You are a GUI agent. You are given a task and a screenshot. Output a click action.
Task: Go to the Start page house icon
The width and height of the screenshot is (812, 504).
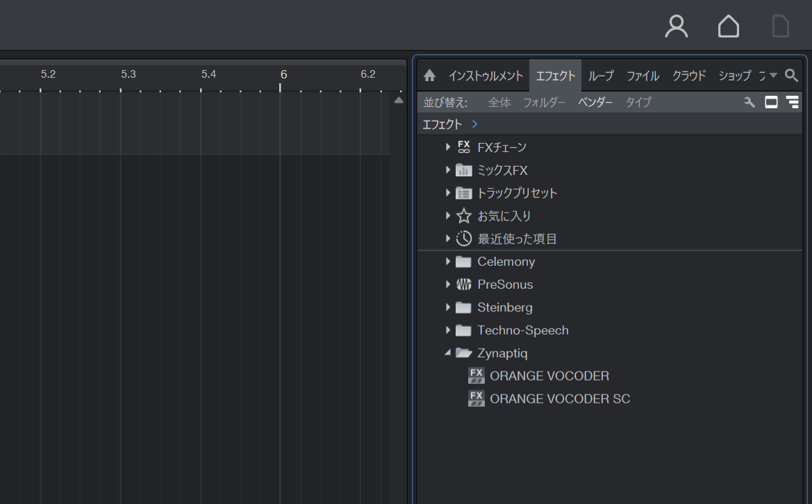(x=728, y=26)
